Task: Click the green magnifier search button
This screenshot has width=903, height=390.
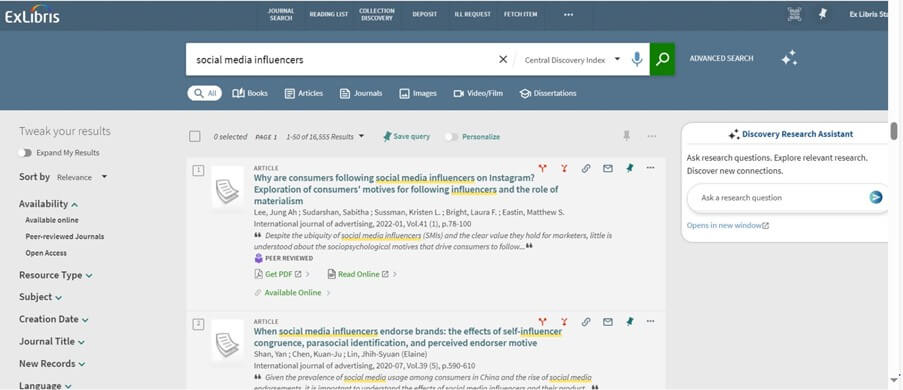Action: [x=662, y=59]
